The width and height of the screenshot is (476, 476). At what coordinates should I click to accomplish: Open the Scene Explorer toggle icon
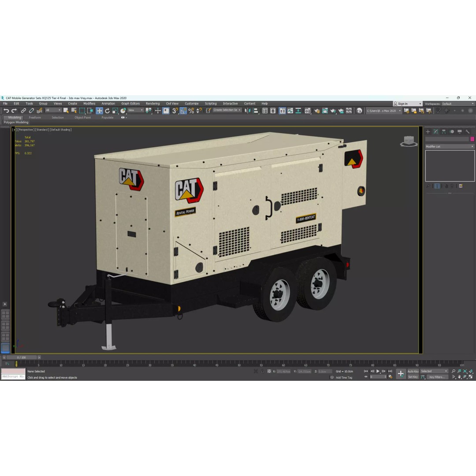pyautogui.click(x=265, y=111)
